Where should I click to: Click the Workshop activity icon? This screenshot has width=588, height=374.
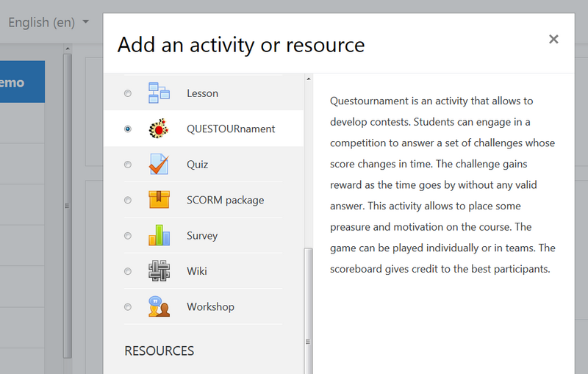point(159,306)
